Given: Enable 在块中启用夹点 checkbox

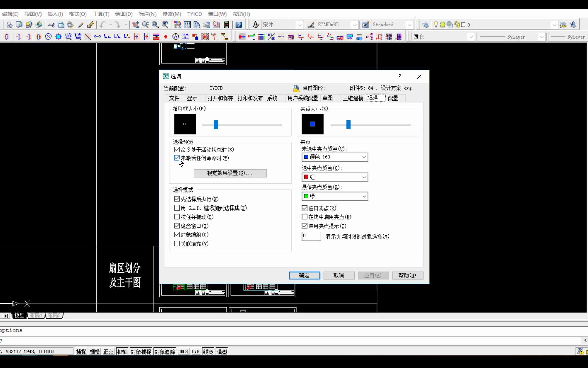Looking at the screenshot, I should click(305, 217).
